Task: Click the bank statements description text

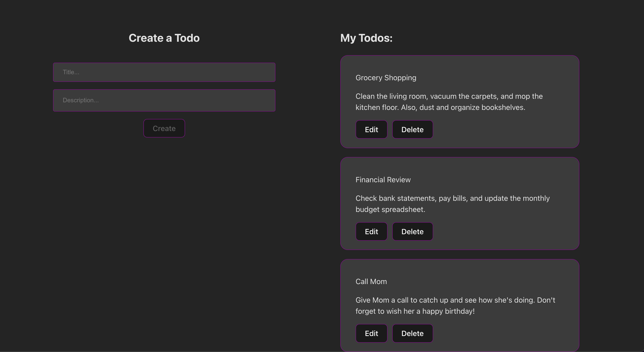Action: [452, 204]
